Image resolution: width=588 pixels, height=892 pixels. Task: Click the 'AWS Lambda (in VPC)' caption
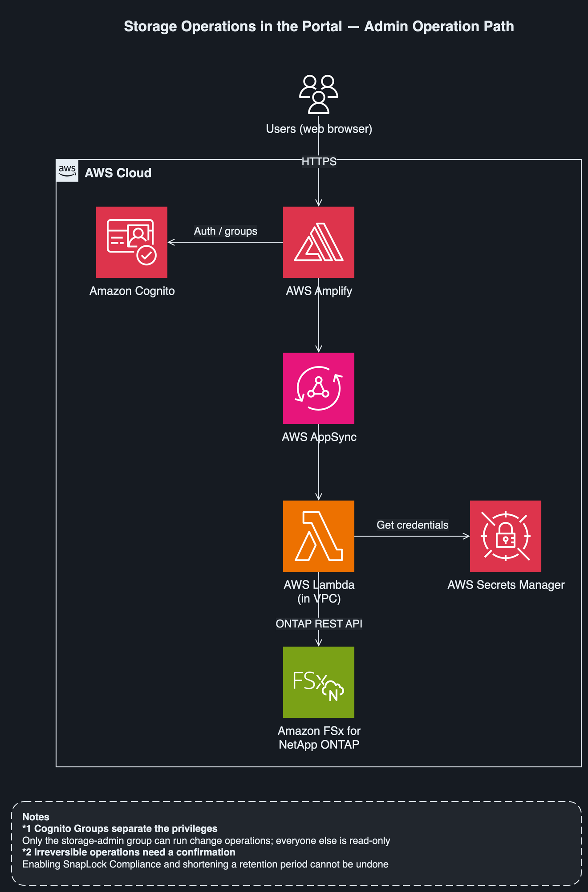pyautogui.click(x=319, y=591)
